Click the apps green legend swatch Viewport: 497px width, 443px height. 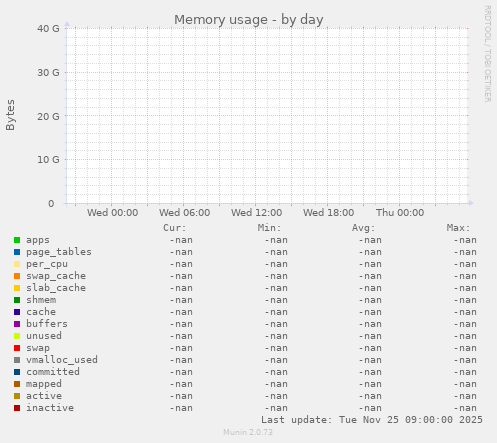(x=17, y=240)
